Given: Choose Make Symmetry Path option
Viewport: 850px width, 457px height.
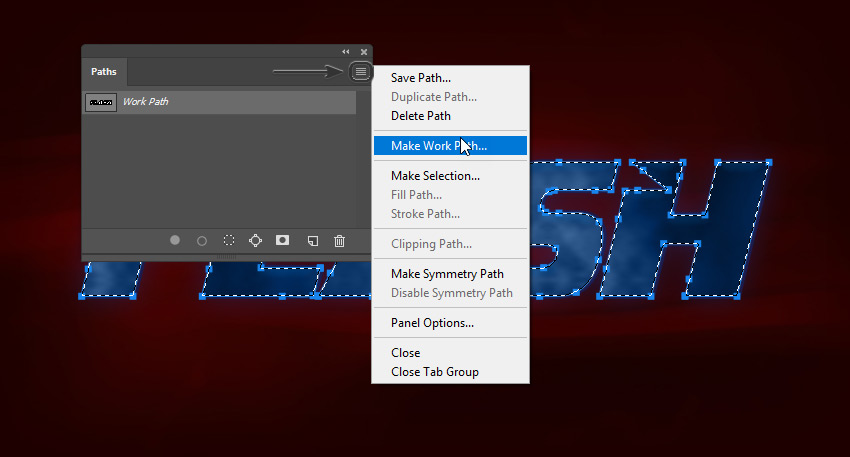Looking at the screenshot, I should coord(447,274).
